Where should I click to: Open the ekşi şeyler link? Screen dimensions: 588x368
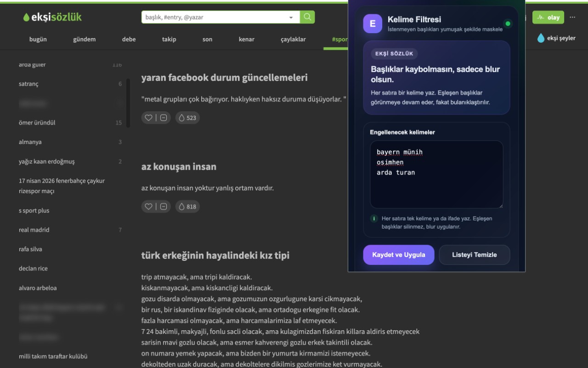(556, 38)
